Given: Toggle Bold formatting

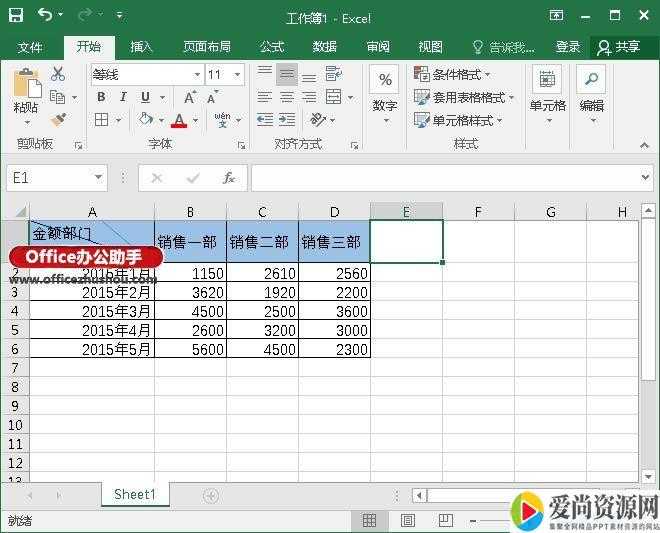Looking at the screenshot, I should [x=101, y=97].
